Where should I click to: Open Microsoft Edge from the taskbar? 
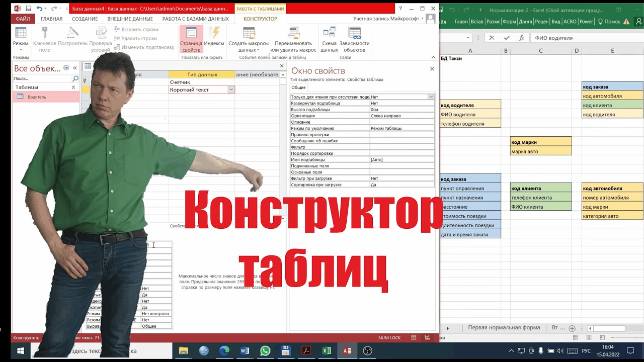click(x=224, y=350)
